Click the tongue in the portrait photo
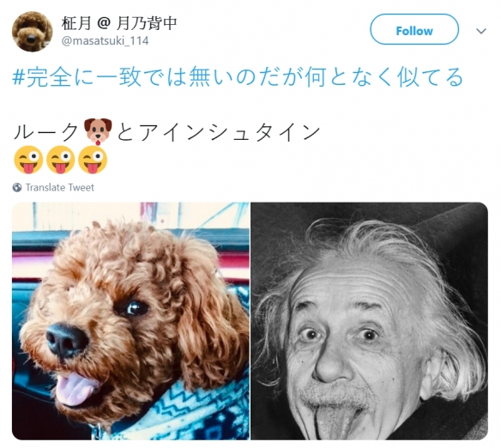 point(339,421)
